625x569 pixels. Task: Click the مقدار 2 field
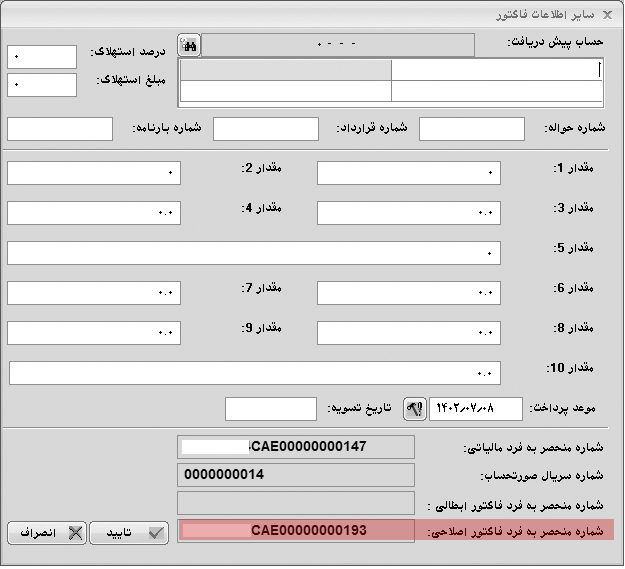pos(94,173)
